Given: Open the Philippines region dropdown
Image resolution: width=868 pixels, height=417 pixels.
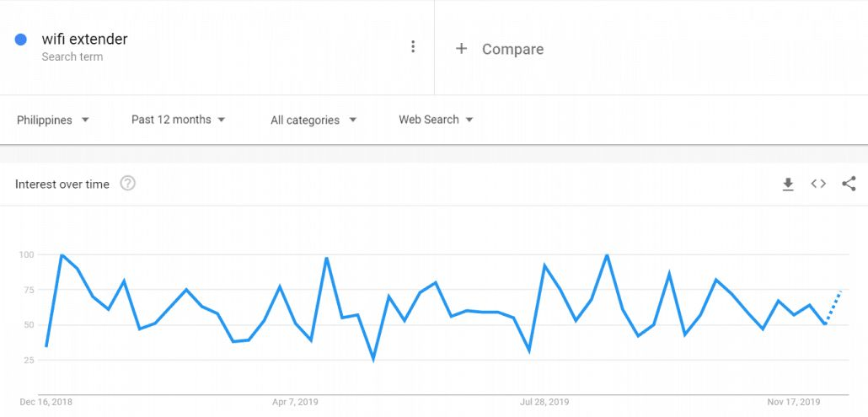Looking at the screenshot, I should [53, 120].
